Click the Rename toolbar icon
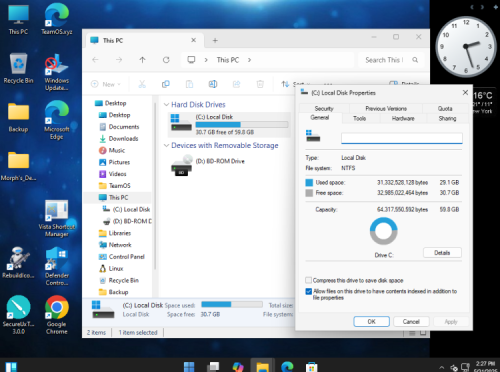The height and width of the screenshot is (372, 500). pos(213,84)
